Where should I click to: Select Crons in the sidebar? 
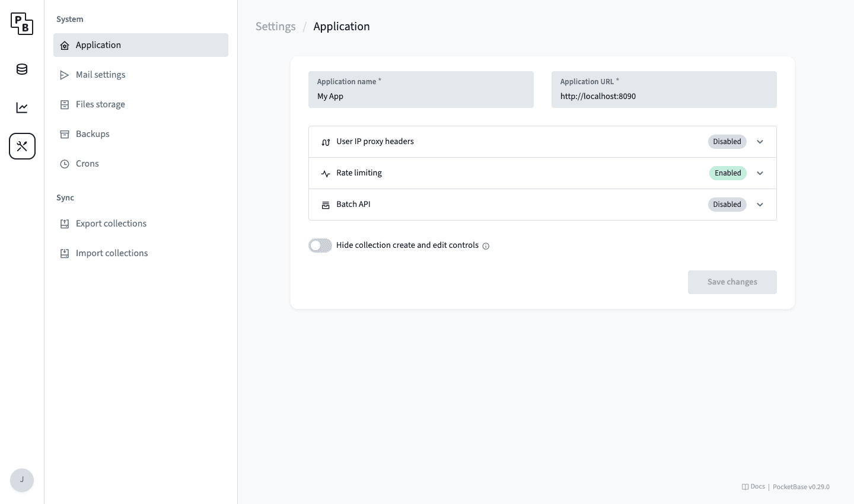pyautogui.click(x=87, y=164)
